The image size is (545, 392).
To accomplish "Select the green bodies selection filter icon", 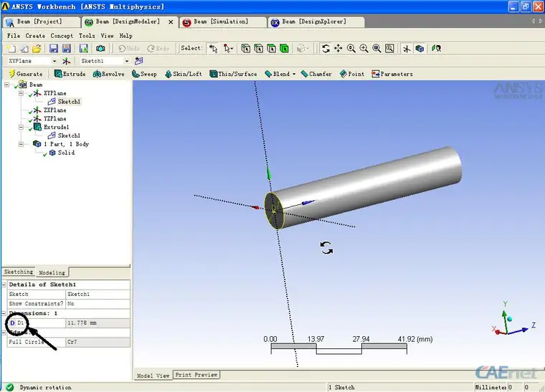I will tap(284, 48).
